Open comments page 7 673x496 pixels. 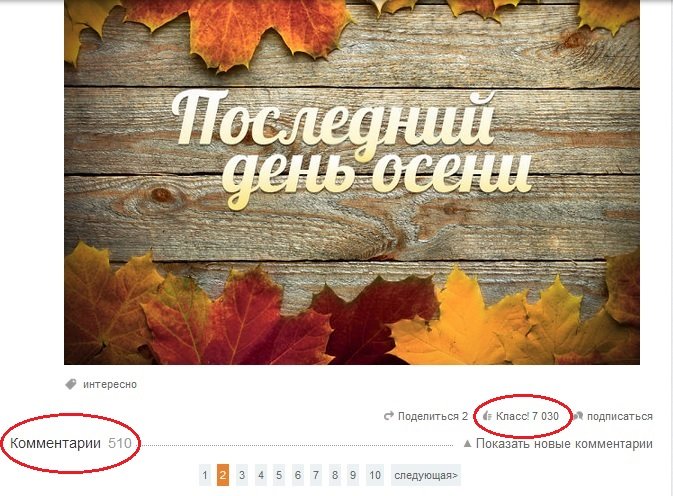point(316,475)
